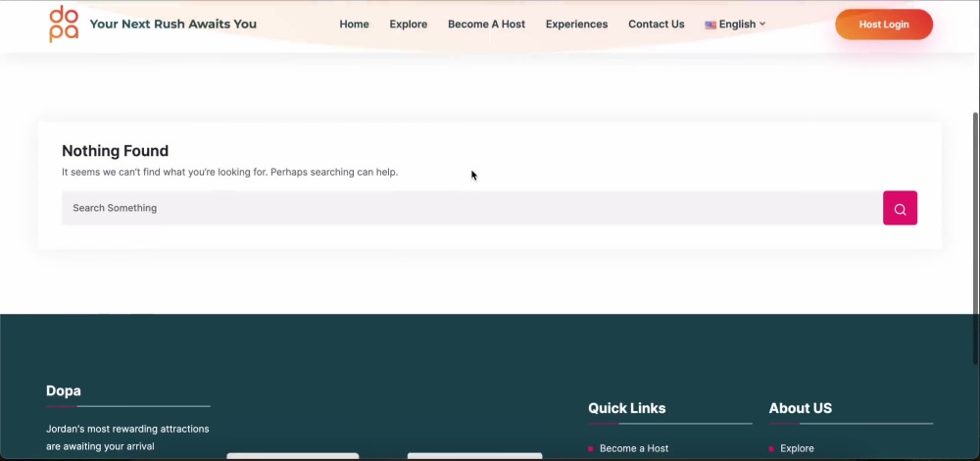Click the pink search magnifier button
Image resolution: width=980 pixels, height=461 pixels.
(x=900, y=208)
